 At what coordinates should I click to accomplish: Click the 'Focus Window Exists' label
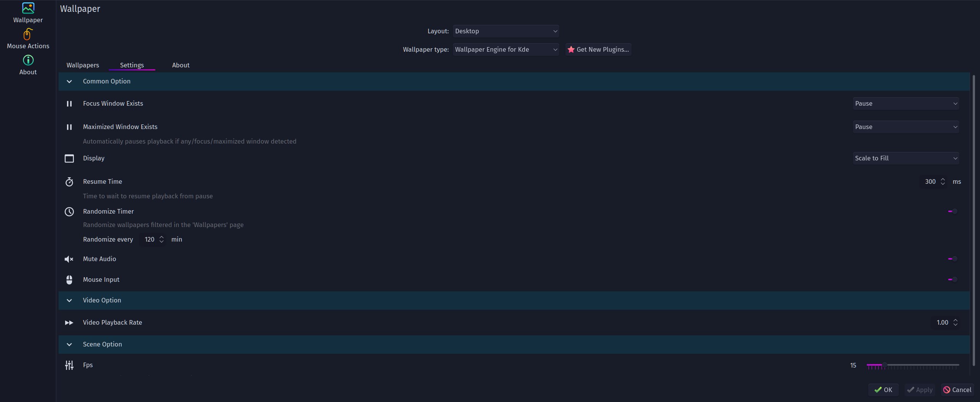[113, 103]
